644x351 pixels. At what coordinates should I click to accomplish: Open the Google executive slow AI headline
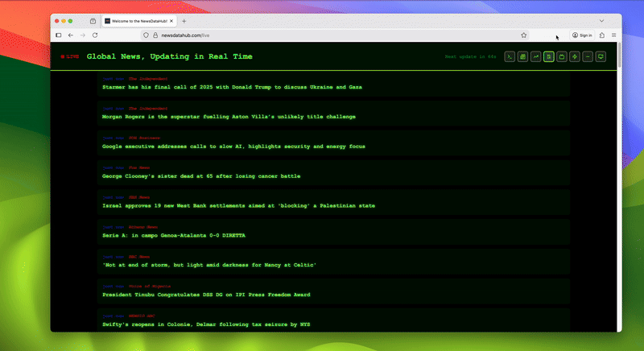click(x=233, y=147)
